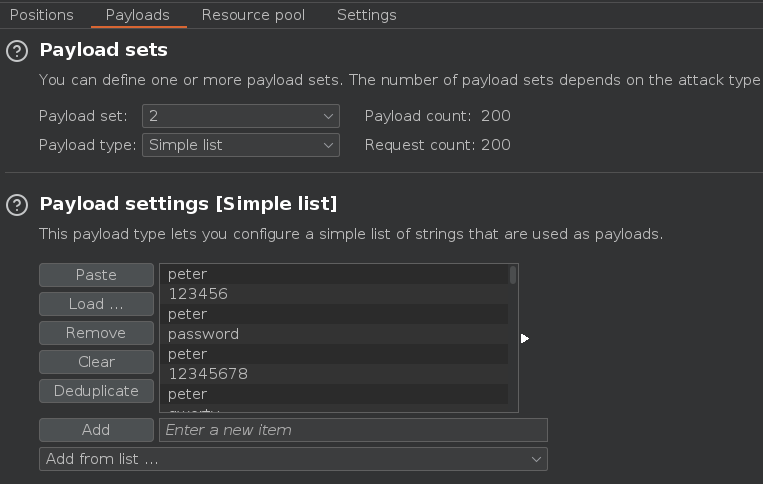Open the Payload type Simple list dropdown
Screen dimensions: 763x484
241,145
